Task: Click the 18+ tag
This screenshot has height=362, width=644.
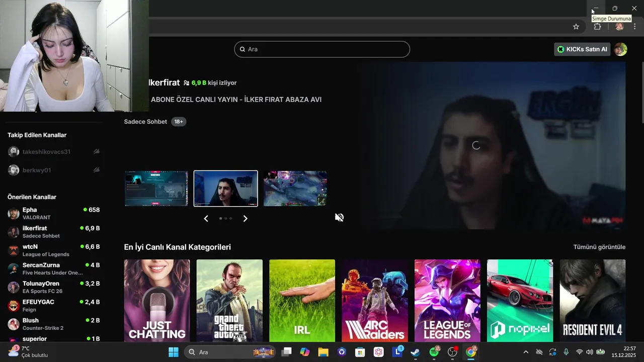Action: pyautogui.click(x=179, y=122)
